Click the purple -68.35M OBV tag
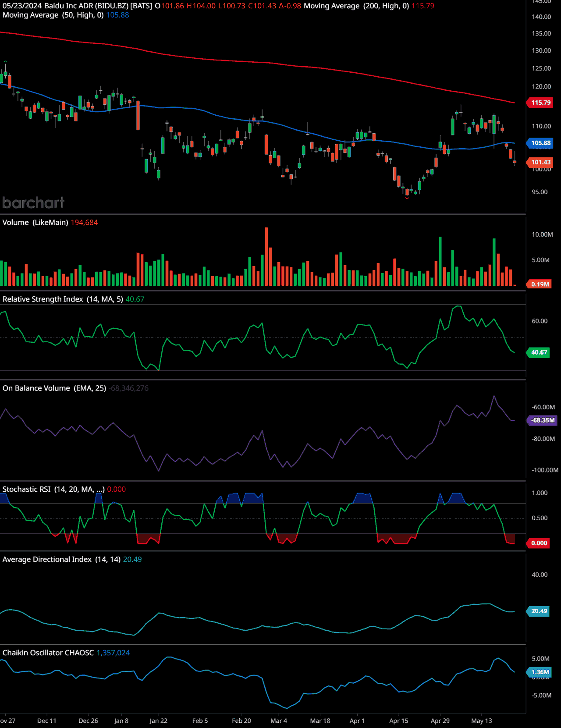 pyautogui.click(x=542, y=420)
